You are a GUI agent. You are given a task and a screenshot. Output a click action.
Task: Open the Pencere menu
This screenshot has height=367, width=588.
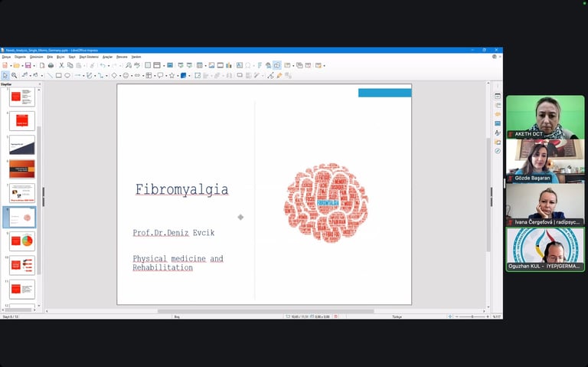coord(122,57)
